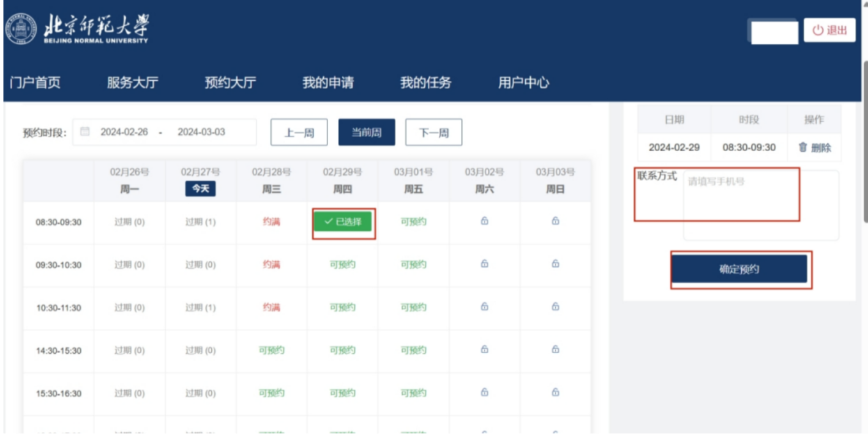Open the end date 2024-03-03 picker
Viewport: 868px width, 434px height.
pos(201,132)
